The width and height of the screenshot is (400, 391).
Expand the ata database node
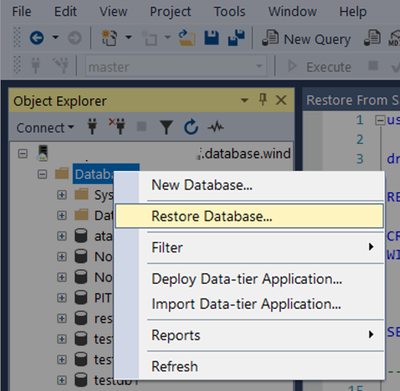62,236
